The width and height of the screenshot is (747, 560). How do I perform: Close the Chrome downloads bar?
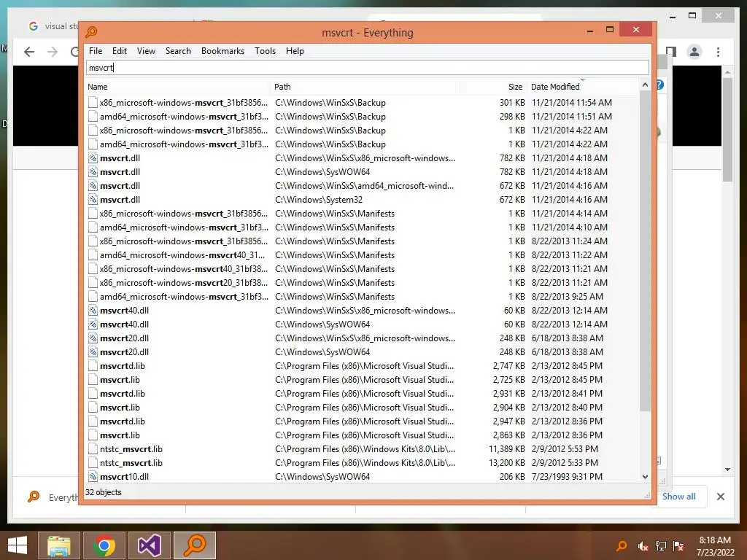(721, 497)
